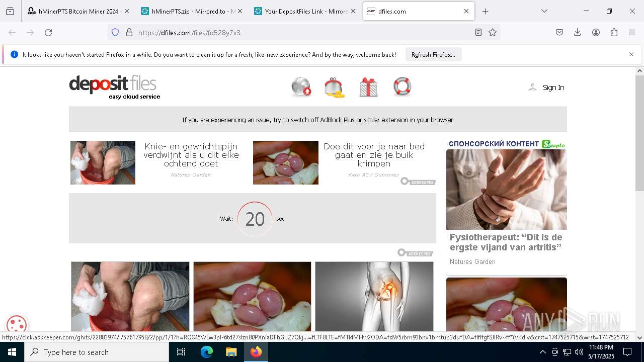Open Fysiotherapeut artritis sponsored headline
The width and height of the screenshot is (644, 362).
[506, 242]
